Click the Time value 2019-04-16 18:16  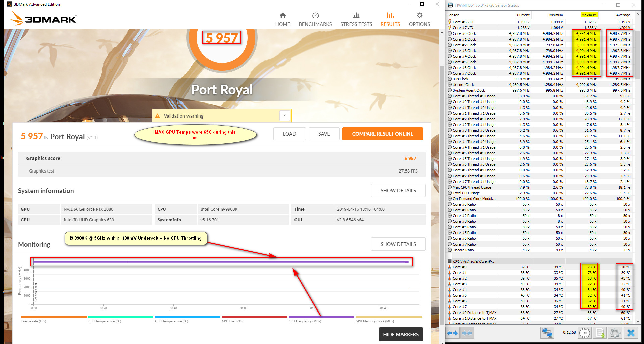pos(361,209)
